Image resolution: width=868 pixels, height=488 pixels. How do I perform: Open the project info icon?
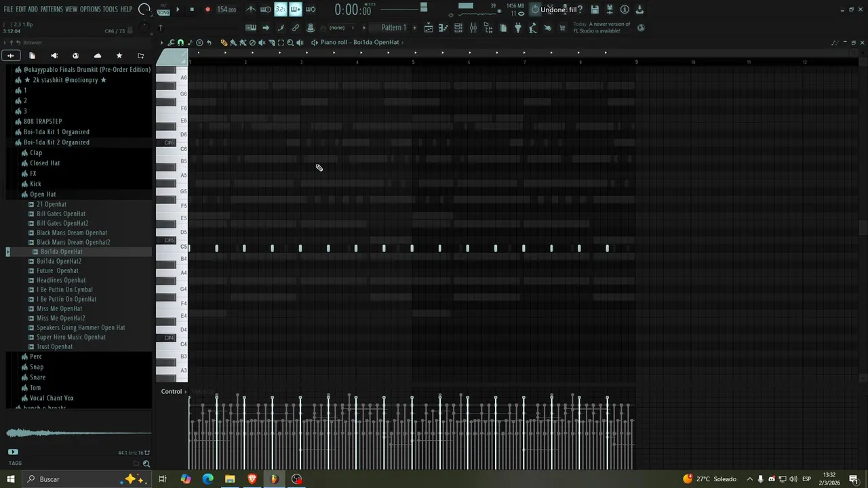pyautogui.click(x=625, y=9)
